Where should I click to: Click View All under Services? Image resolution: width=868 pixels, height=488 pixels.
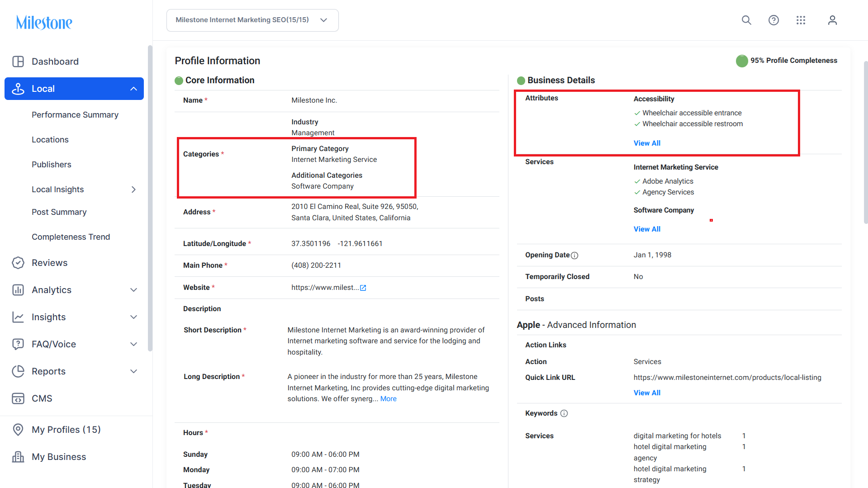coord(647,229)
